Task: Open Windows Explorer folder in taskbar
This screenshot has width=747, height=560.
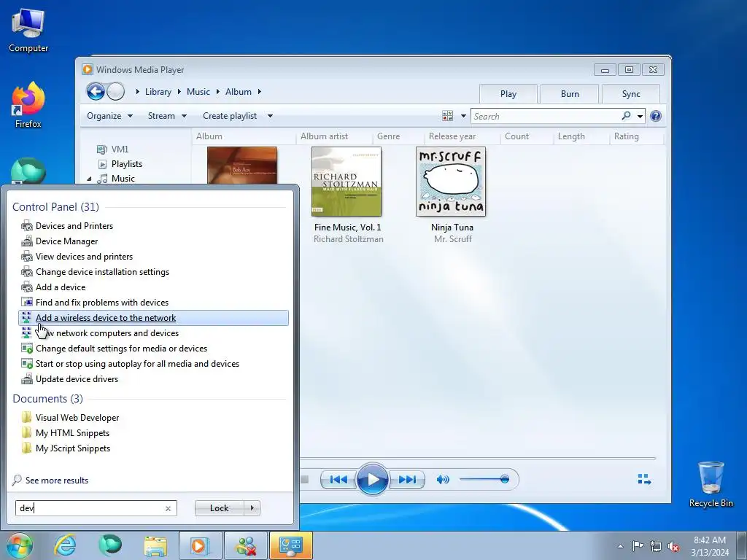Action: (x=156, y=545)
